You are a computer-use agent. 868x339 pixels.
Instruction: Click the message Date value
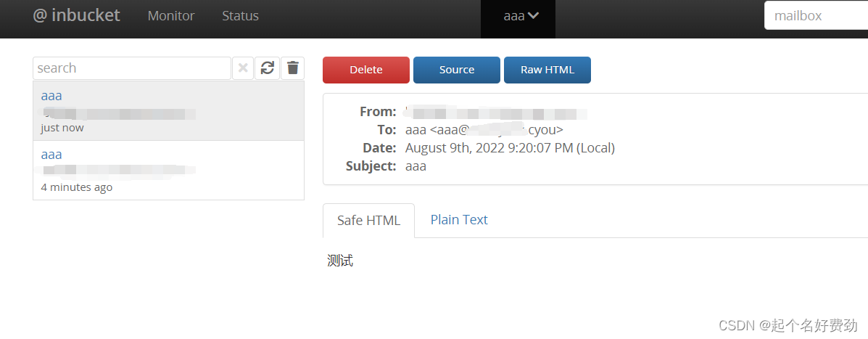click(510, 148)
